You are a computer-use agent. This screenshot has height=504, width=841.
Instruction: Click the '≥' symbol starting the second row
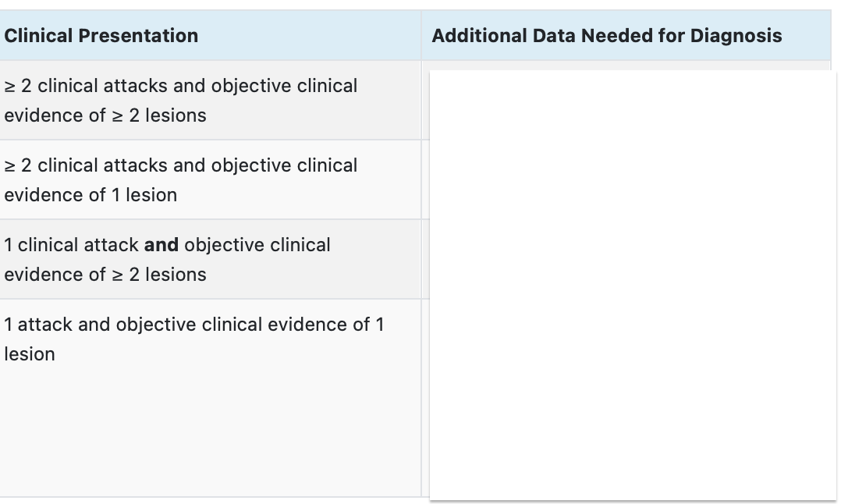[x=9, y=165]
